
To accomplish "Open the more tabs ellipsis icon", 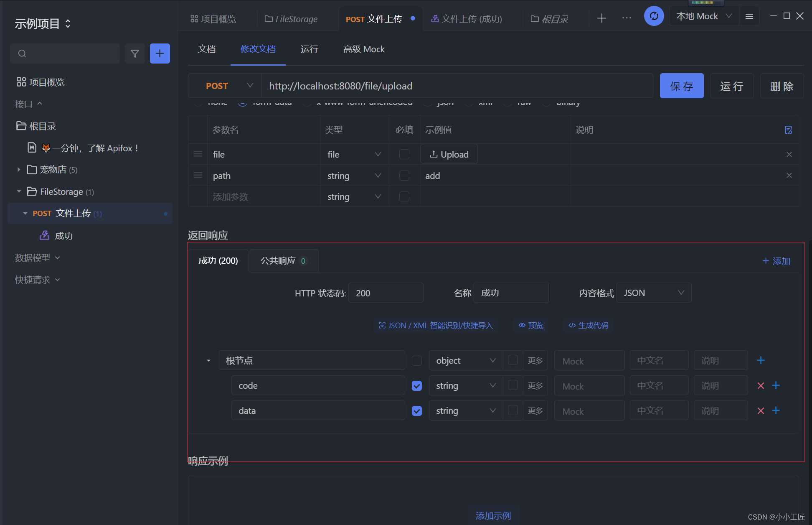I will [627, 18].
